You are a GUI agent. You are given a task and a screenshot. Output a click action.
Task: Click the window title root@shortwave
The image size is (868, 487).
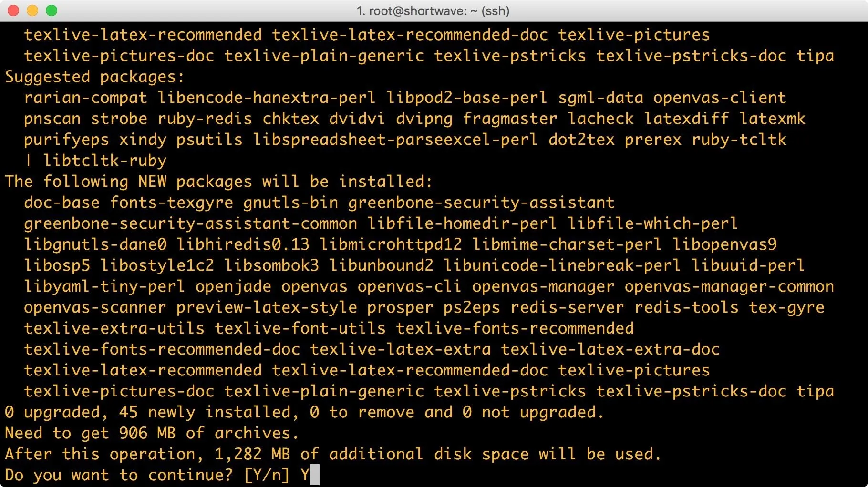(433, 10)
